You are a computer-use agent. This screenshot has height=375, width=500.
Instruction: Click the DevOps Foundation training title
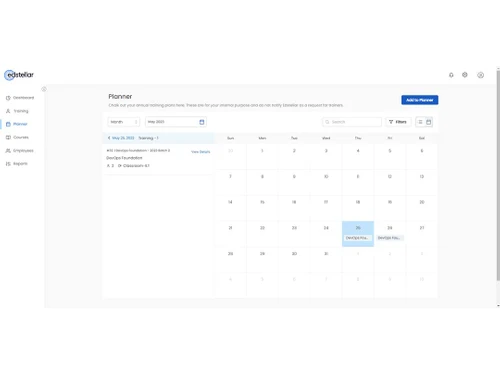coord(124,158)
